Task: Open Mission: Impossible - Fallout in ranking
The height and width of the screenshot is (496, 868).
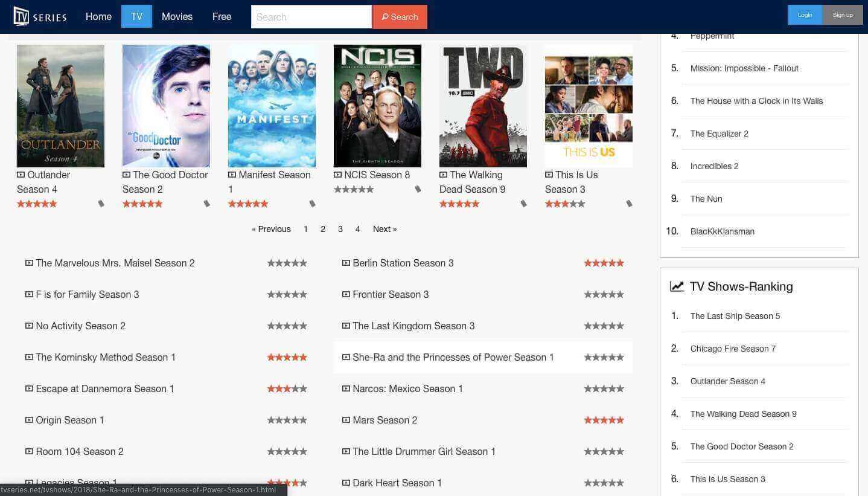Action: click(744, 68)
